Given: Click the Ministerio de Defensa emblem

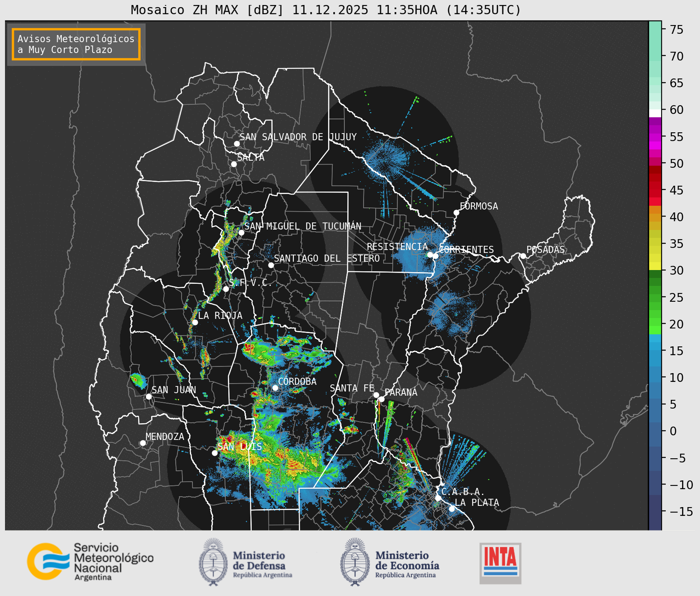Looking at the screenshot, I should click(214, 562).
